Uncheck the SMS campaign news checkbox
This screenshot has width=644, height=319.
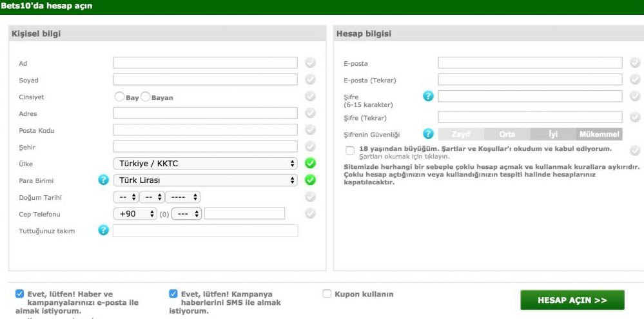173,294
